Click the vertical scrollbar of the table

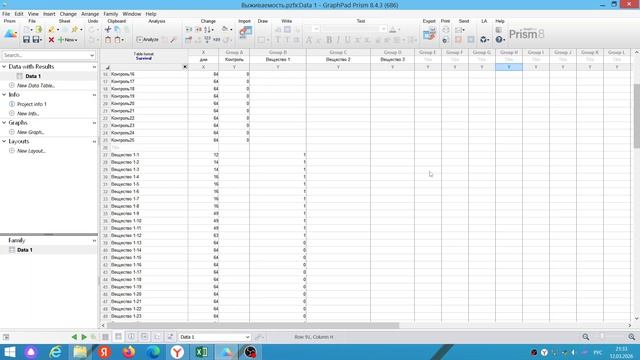[636, 116]
